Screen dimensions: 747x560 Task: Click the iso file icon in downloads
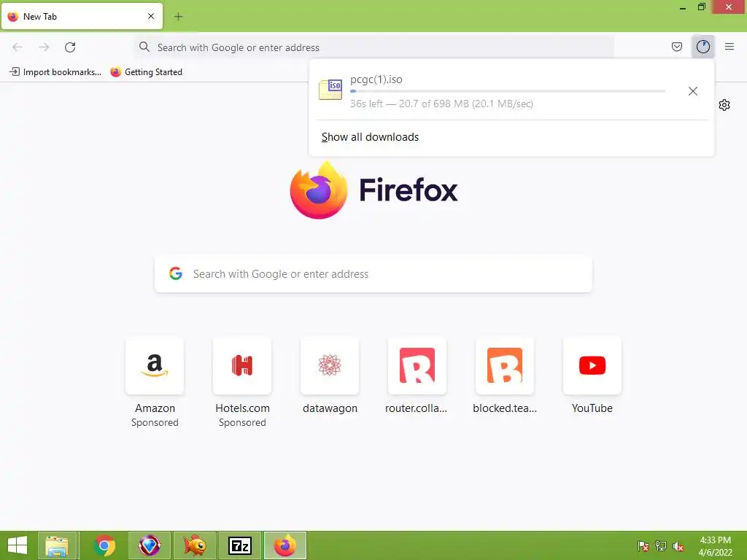(330, 90)
